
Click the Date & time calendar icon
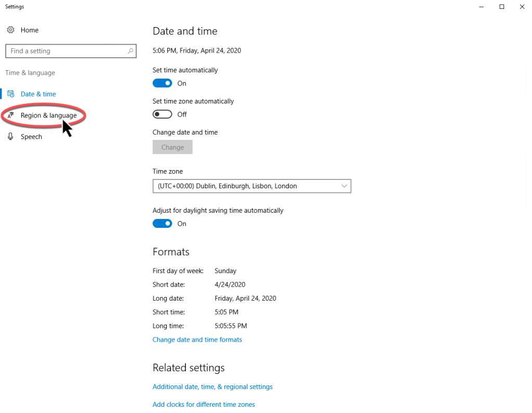pos(11,94)
